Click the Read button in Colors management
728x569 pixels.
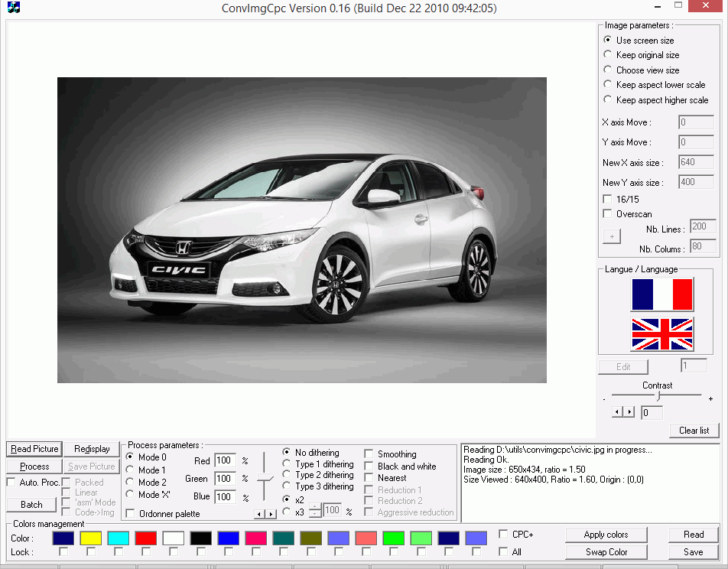point(694,535)
